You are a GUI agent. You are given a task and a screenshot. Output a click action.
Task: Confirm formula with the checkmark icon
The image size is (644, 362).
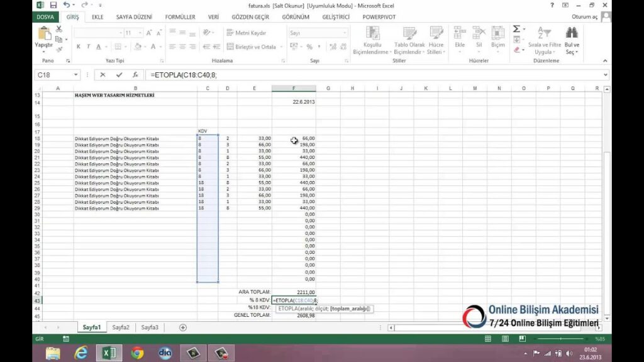119,75
